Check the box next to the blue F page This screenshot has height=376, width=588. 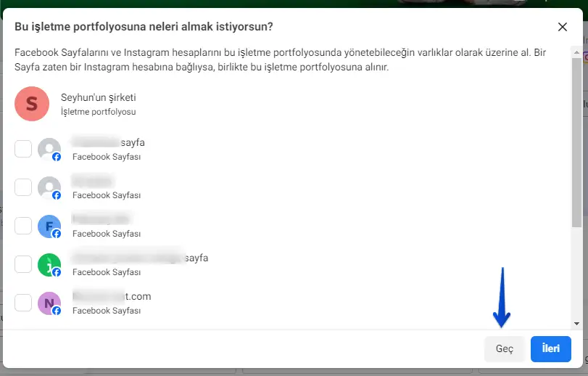[23, 226]
